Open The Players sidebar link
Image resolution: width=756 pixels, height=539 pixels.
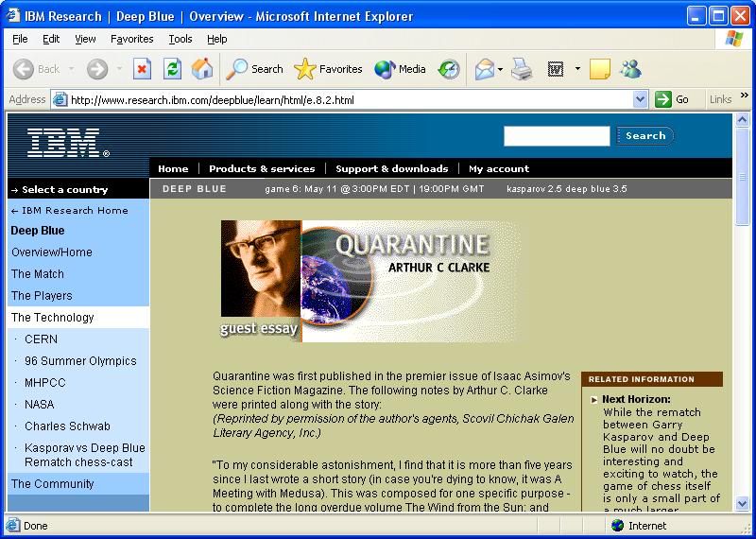42,295
